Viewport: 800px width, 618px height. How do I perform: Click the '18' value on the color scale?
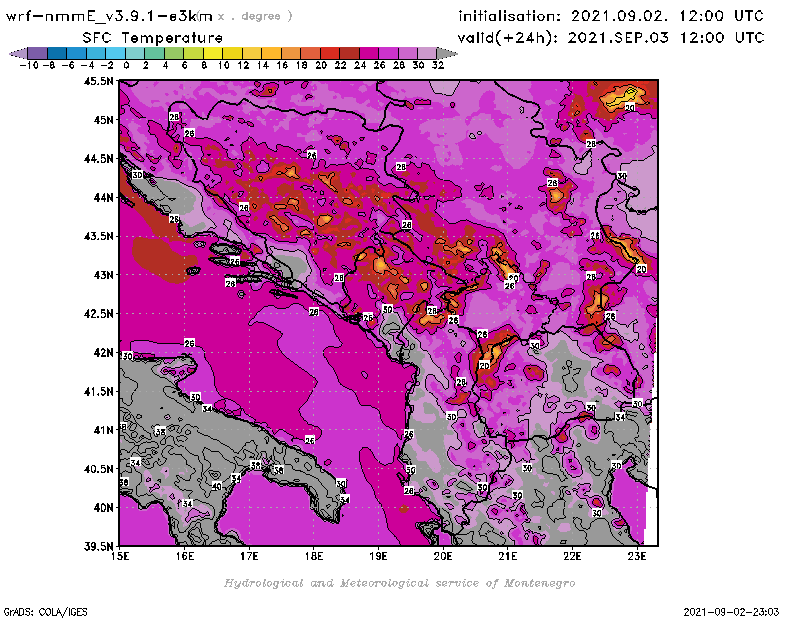coord(302,65)
